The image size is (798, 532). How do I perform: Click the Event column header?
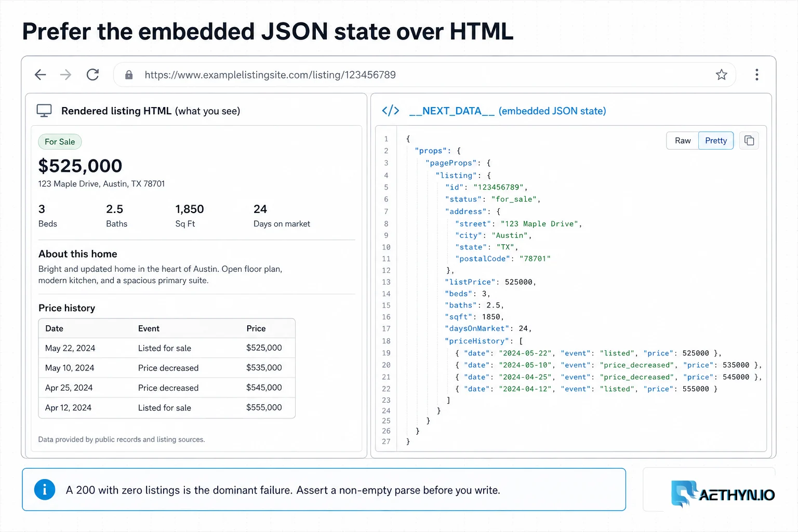point(149,328)
